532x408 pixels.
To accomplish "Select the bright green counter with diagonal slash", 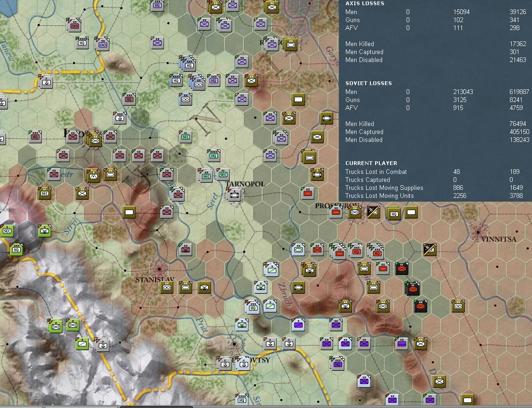I will tap(82, 344).
